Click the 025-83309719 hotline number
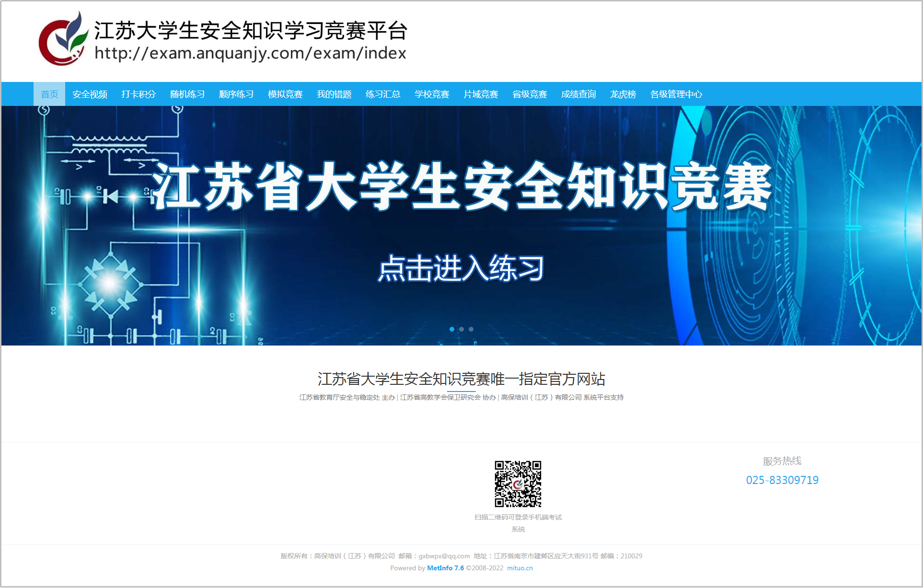 tap(782, 480)
